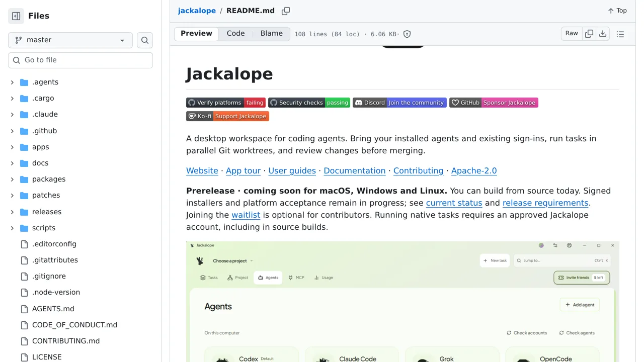644x362 pixels.
Task: Open the file search icon button
Action: pyautogui.click(x=145, y=40)
